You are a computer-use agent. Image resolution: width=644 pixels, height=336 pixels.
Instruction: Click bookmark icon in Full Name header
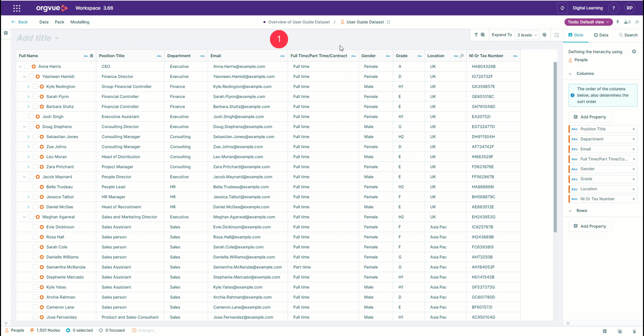[x=91, y=56]
